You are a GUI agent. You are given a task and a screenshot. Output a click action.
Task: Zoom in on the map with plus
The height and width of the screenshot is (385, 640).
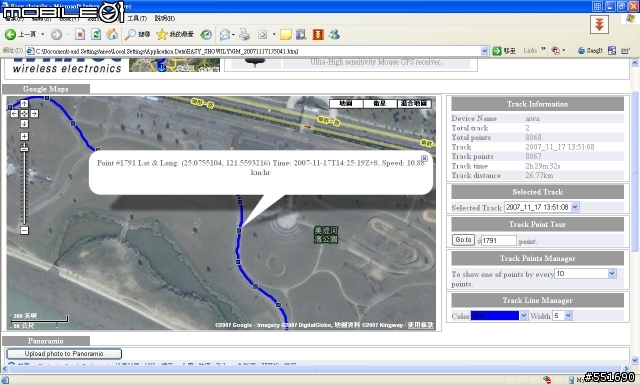pyautogui.click(x=24, y=136)
